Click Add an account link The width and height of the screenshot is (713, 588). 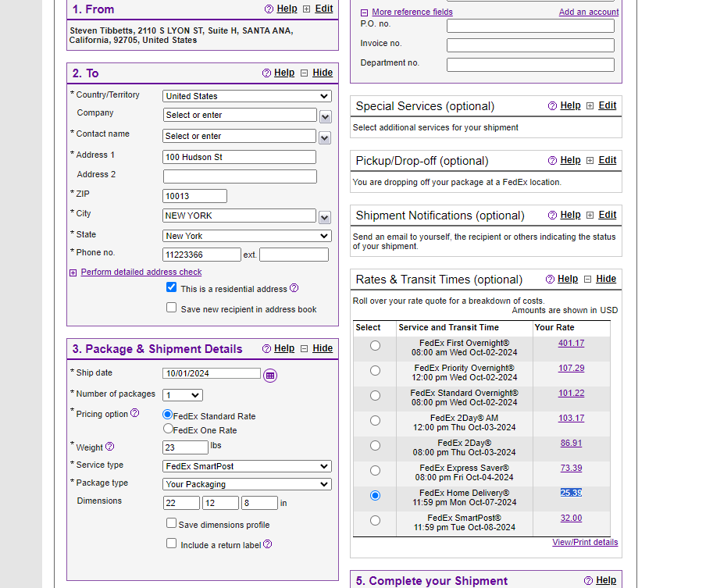[x=588, y=12]
